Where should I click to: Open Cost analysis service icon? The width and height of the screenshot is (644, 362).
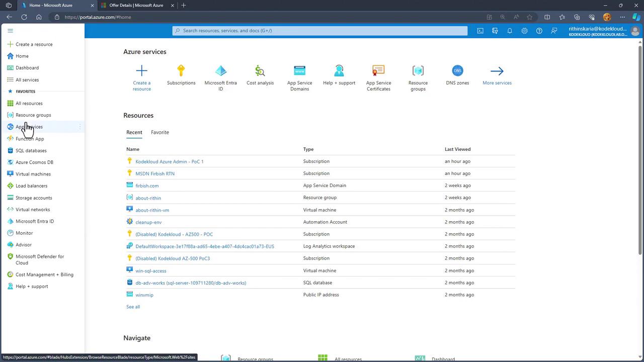click(260, 71)
